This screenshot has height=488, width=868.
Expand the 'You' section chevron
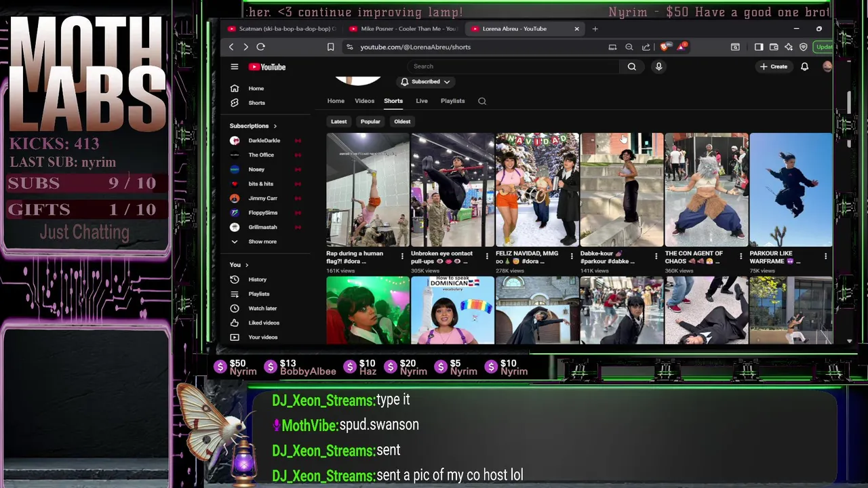247,265
